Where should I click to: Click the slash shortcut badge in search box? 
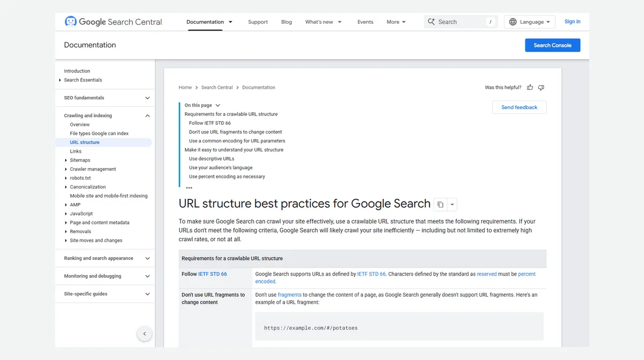[491, 22]
